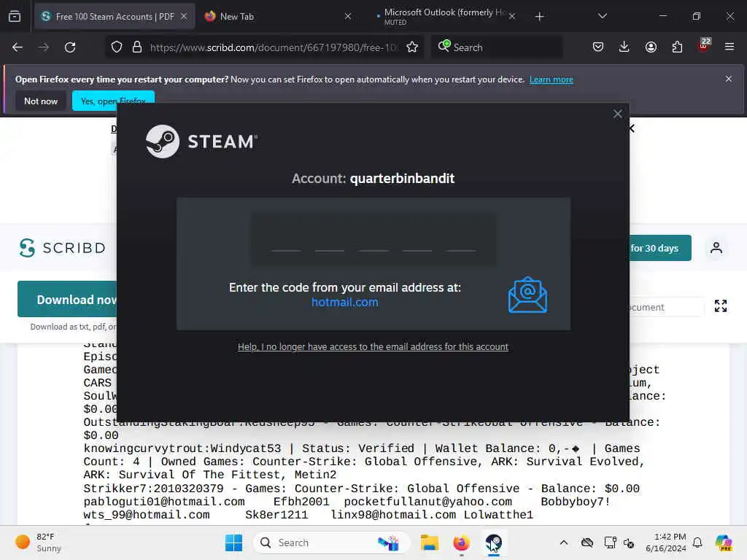Click the taskbar Search box

[x=332, y=542]
